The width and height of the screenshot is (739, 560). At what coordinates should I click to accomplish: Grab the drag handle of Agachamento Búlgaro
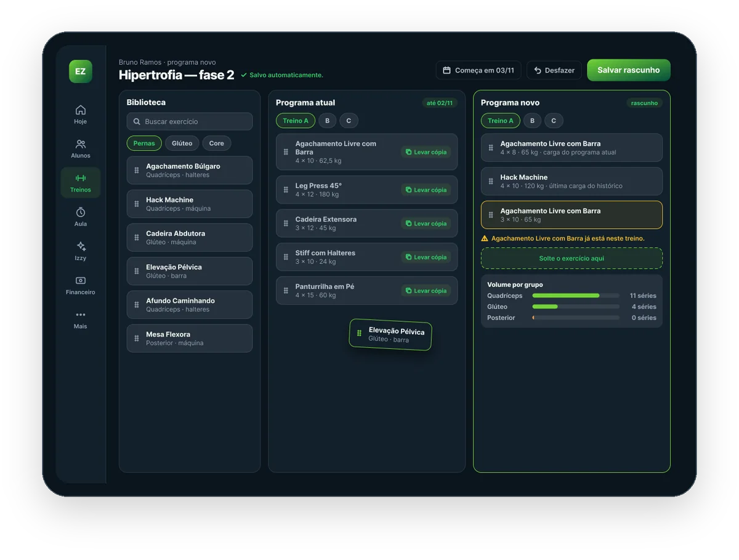coord(137,170)
